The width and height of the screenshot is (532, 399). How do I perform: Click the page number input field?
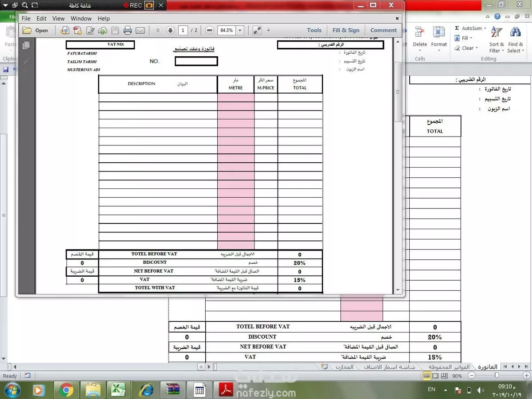pyautogui.click(x=183, y=31)
